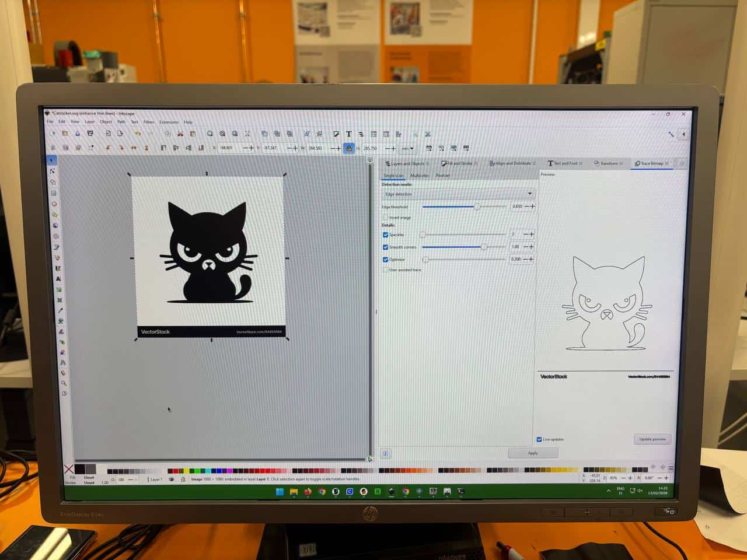The height and width of the screenshot is (560, 747).
Task: Open the Text and Font toolbar icon
Action: (348, 134)
